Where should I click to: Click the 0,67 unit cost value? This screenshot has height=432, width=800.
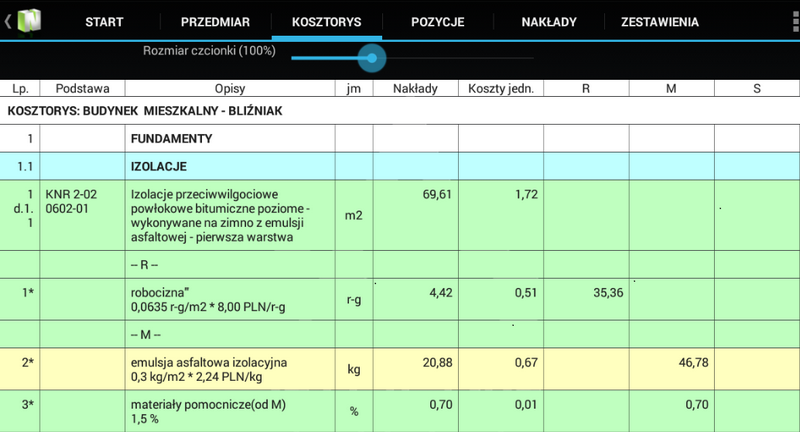point(526,363)
